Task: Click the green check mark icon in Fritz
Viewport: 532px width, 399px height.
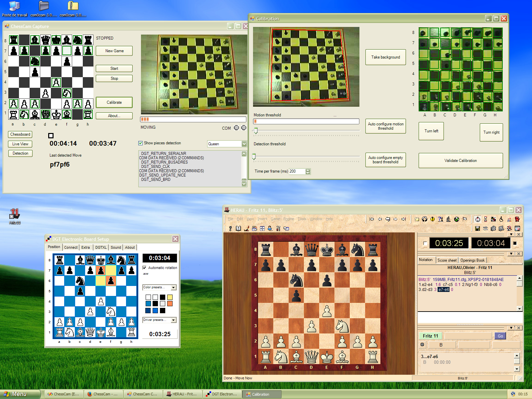Action: pyautogui.click(x=457, y=219)
